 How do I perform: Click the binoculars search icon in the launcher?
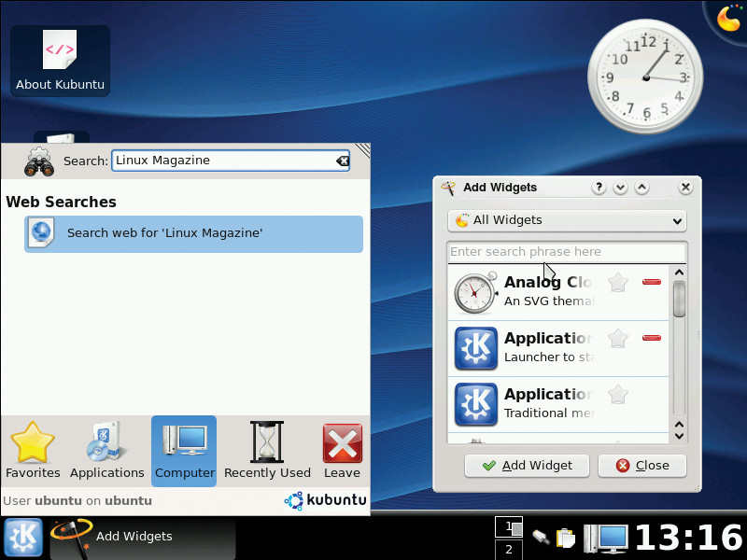coord(39,161)
